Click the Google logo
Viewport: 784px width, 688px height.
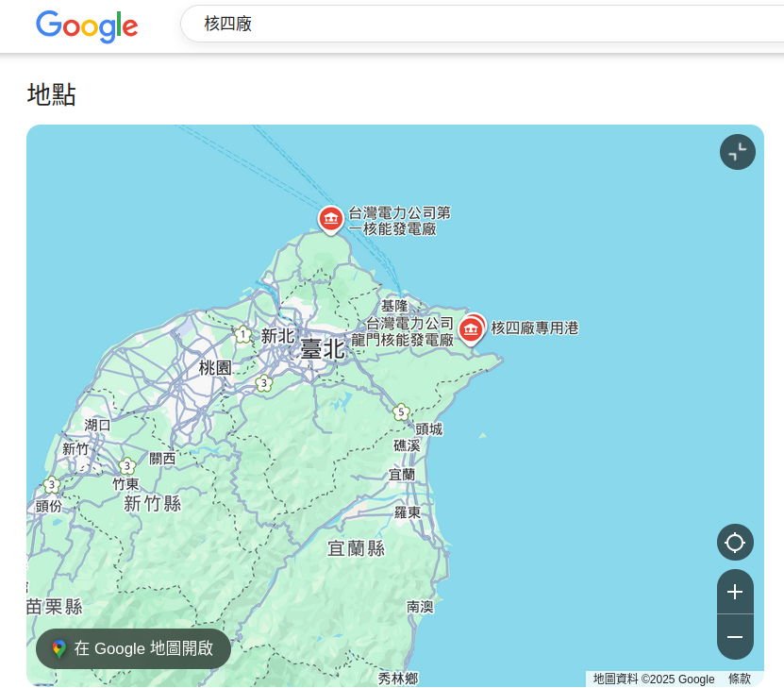[87, 26]
